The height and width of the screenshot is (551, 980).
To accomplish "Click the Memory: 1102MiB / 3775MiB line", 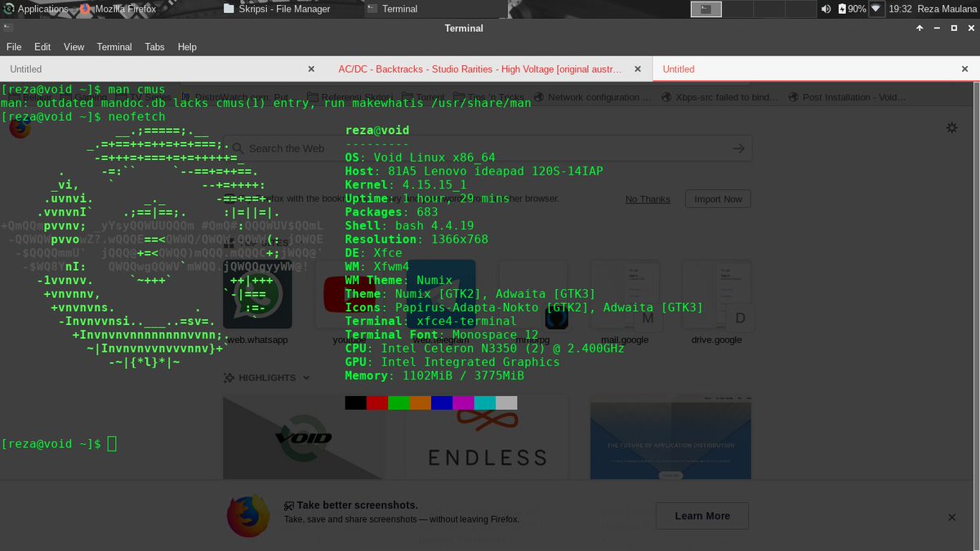I will [434, 375].
